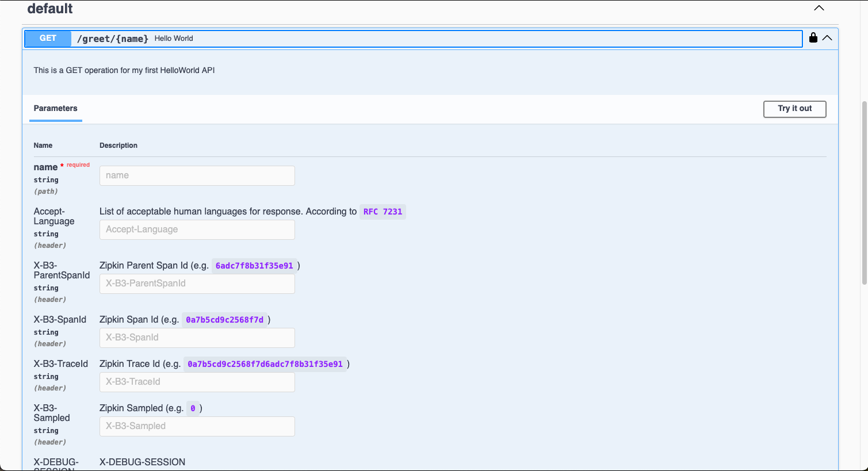The width and height of the screenshot is (868, 471).
Task: Switch to the Parameters tab
Action: [55, 108]
